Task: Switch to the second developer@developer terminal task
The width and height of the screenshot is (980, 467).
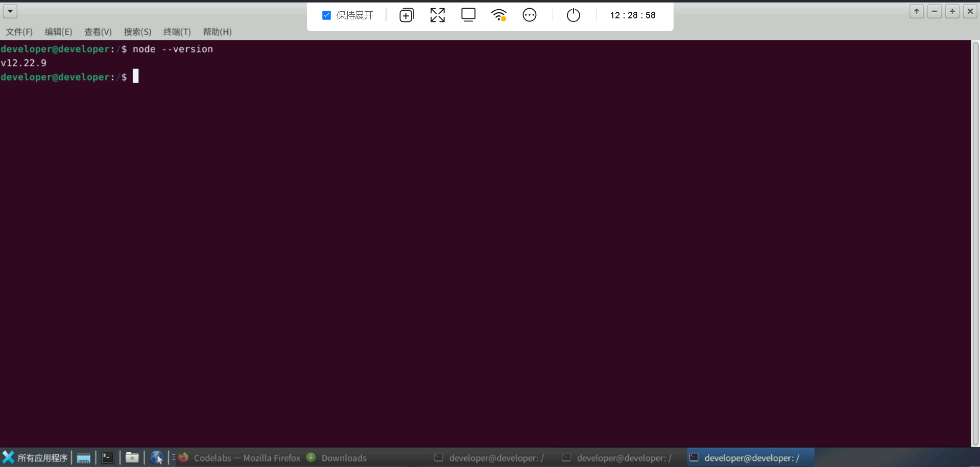Action: [623, 458]
